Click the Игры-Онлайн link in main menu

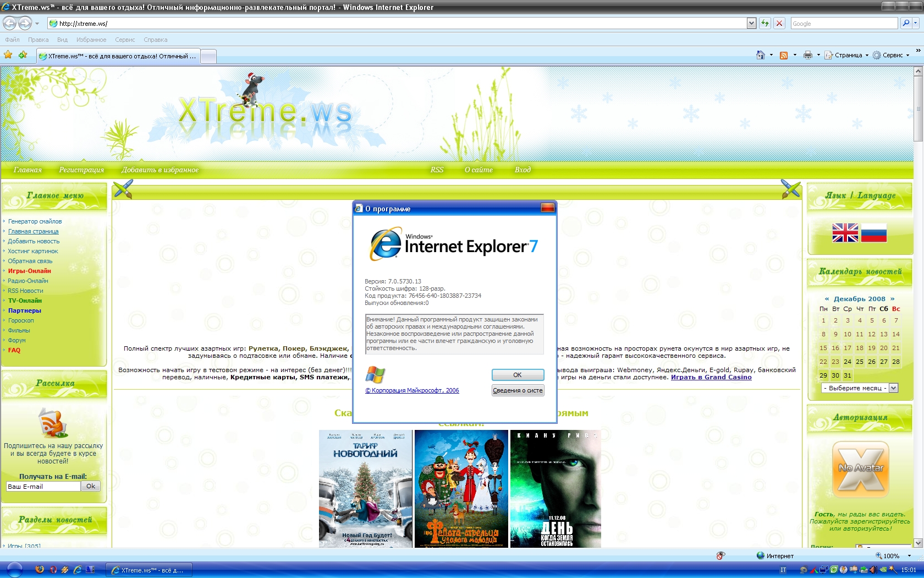tap(29, 271)
